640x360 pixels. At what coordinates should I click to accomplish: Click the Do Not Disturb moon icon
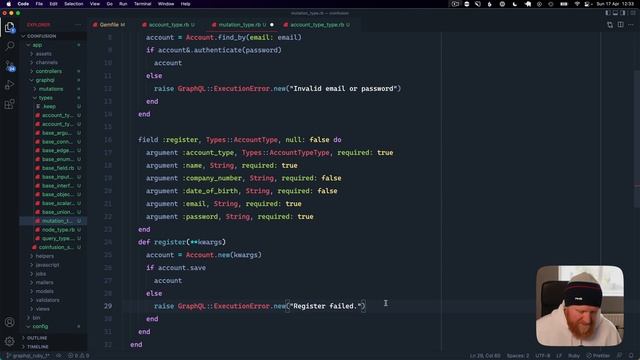point(515,4)
